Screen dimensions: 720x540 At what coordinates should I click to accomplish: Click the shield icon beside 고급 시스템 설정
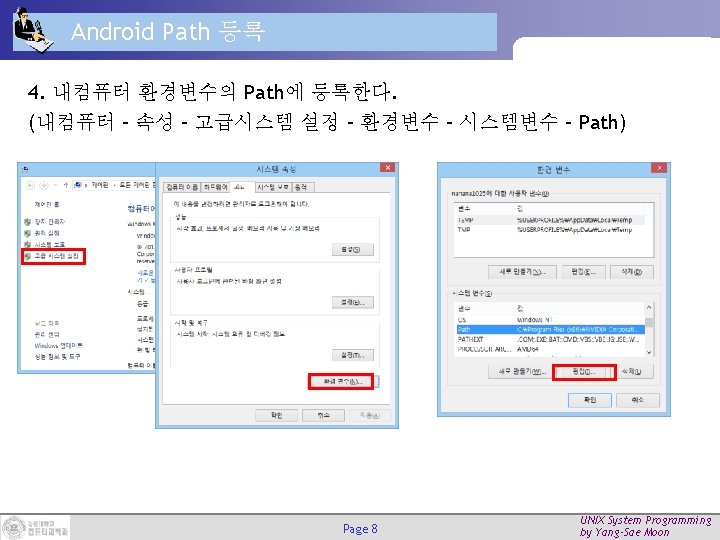tap(28, 256)
